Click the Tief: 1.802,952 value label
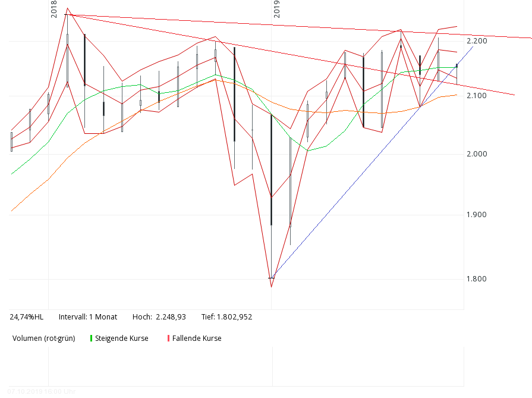 pos(228,317)
